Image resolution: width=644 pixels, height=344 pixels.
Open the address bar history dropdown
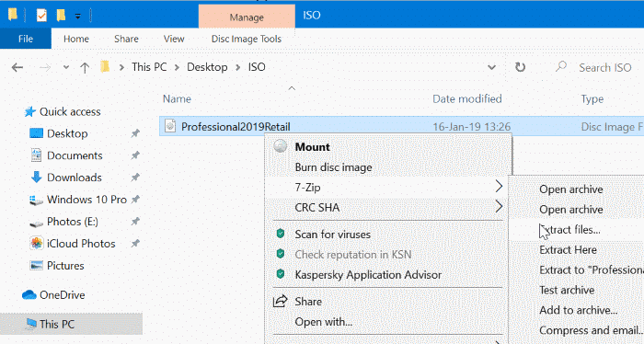(491, 67)
